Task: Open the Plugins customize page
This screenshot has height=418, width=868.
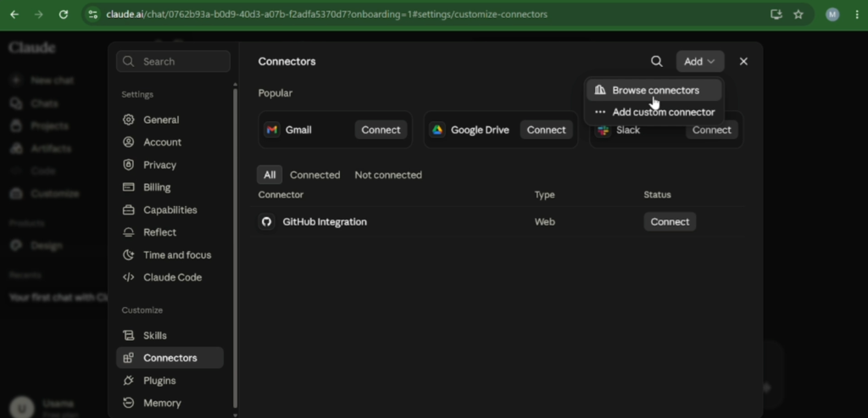Action: pyautogui.click(x=170, y=381)
